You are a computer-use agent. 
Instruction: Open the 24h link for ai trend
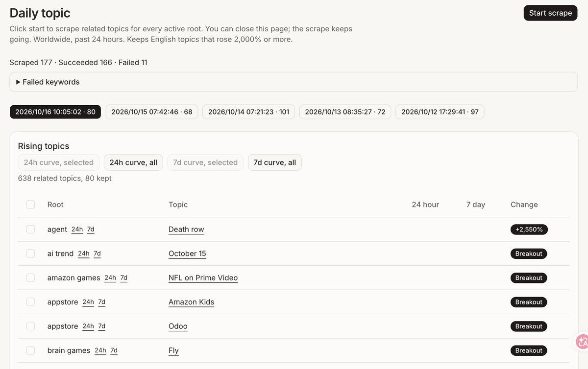(x=84, y=254)
